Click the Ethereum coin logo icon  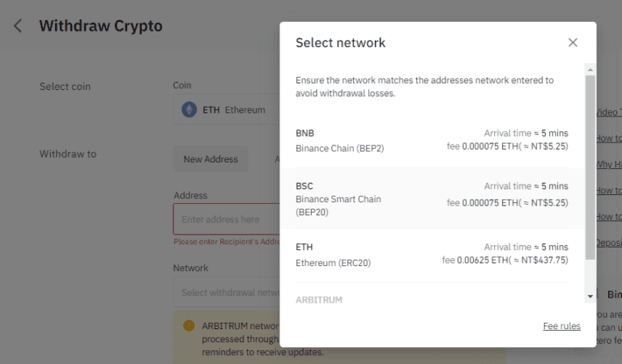(190, 110)
